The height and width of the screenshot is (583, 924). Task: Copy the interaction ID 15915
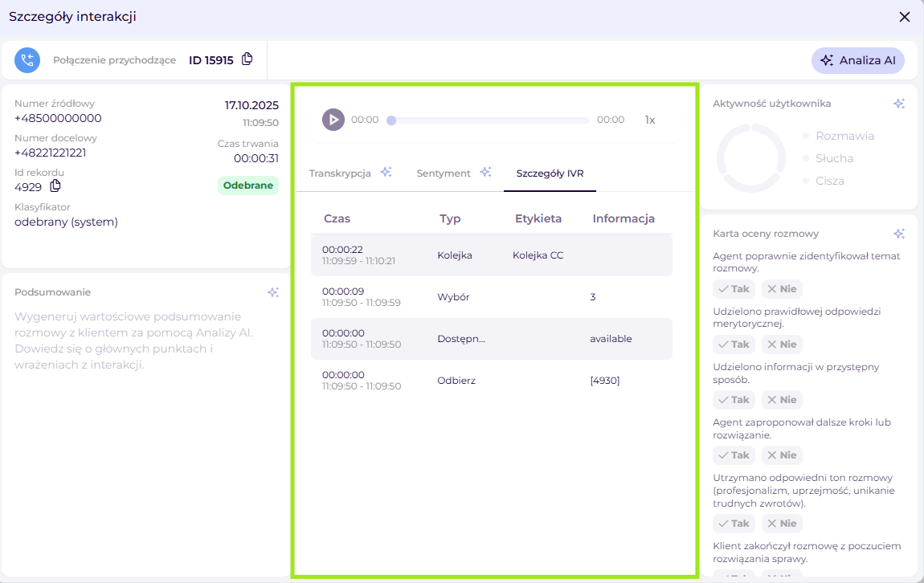click(247, 59)
